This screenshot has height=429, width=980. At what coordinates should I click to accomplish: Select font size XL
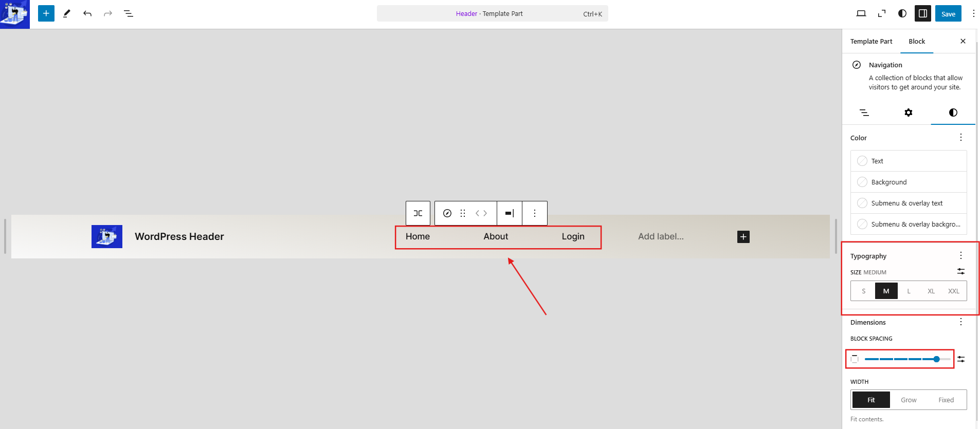[931, 291]
